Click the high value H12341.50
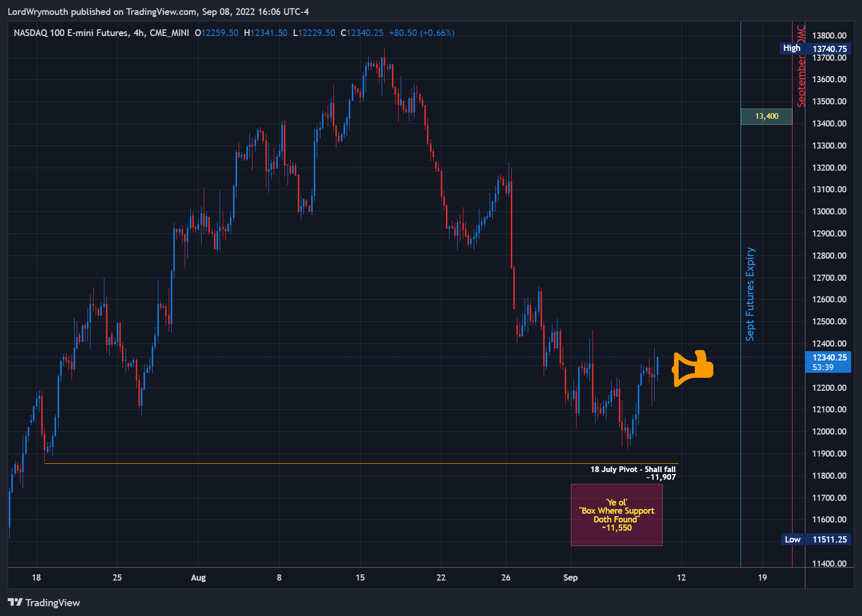Image resolution: width=862 pixels, height=616 pixels. point(265,33)
